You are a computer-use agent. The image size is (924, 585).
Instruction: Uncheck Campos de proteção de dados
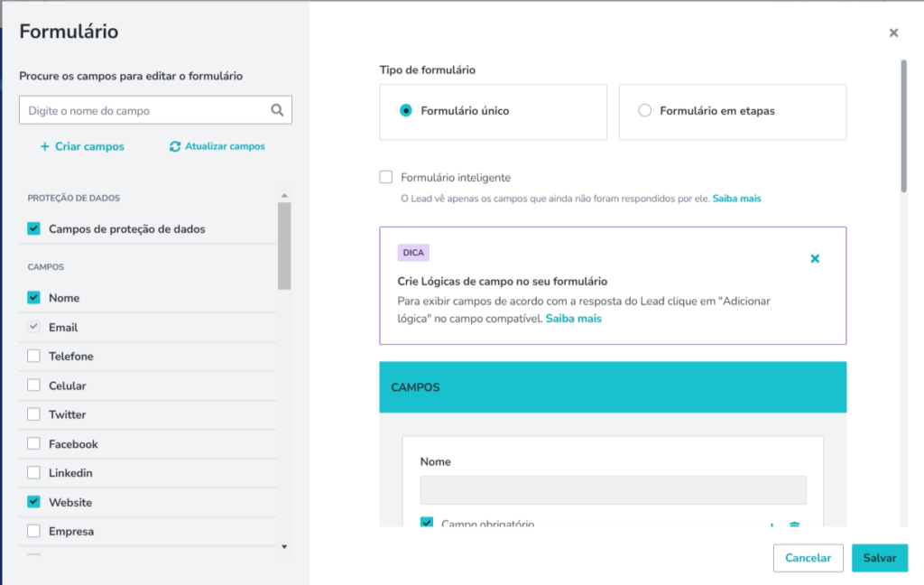[34, 229]
